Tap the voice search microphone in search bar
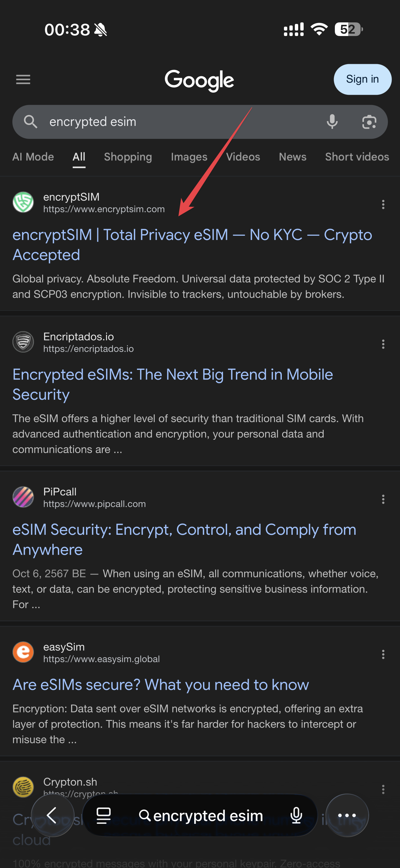The image size is (400, 868). pyautogui.click(x=332, y=122)
